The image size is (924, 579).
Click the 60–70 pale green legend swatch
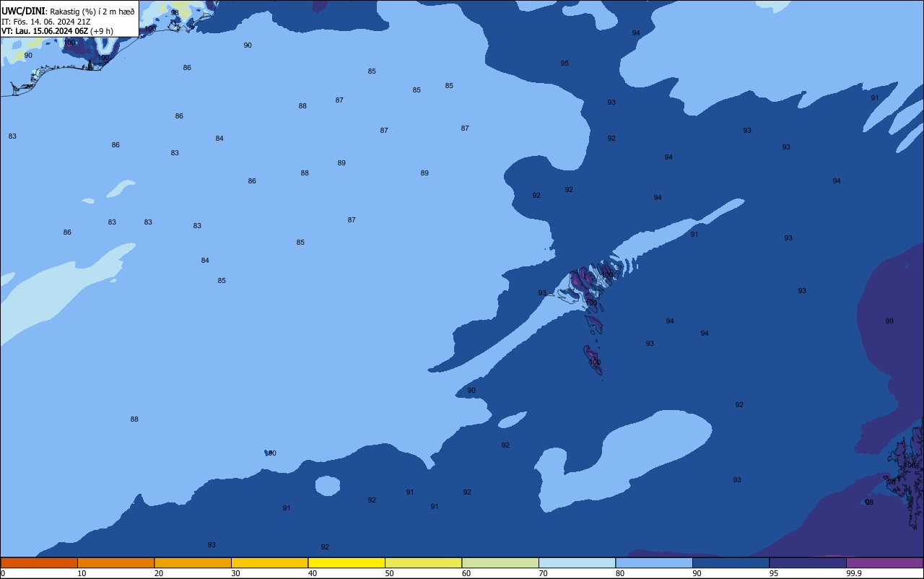pyautogui.click(x=500, y=562)
